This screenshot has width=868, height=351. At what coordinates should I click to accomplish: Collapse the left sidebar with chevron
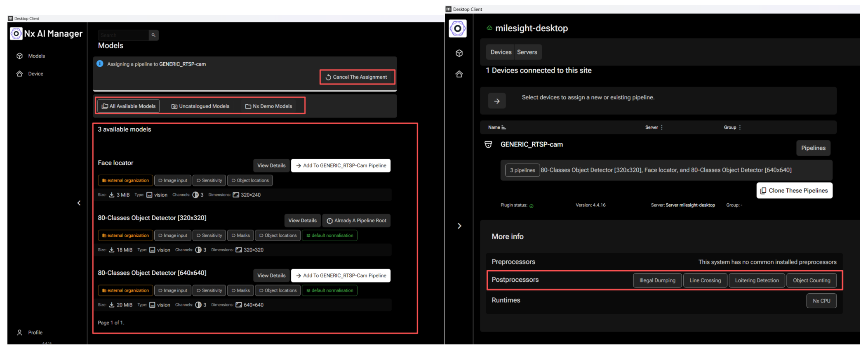tap(79, 203)
